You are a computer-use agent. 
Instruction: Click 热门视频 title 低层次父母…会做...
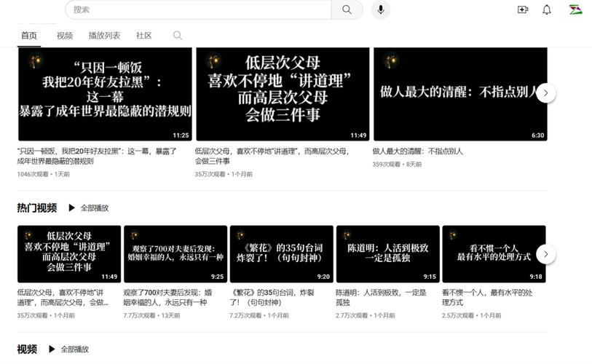[63, 298]
